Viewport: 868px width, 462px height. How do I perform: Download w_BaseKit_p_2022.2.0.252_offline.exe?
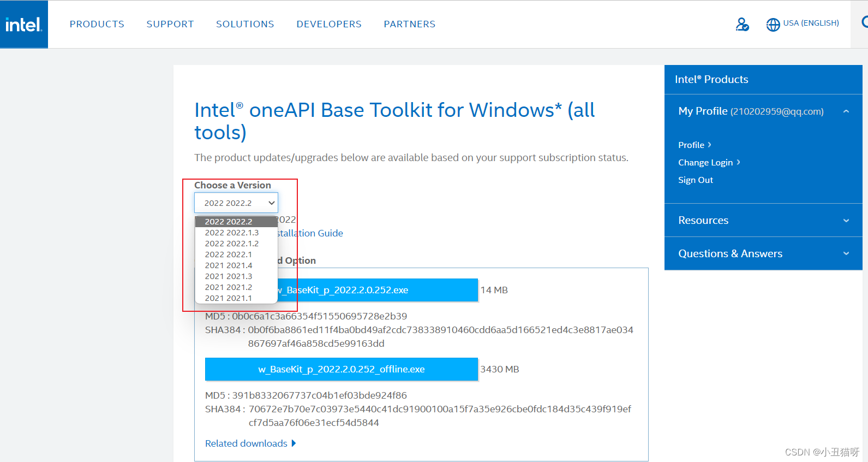tap(342, 369)
